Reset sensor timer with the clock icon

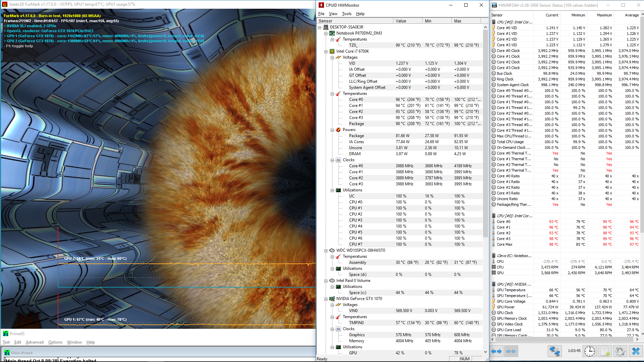(589, 351)
